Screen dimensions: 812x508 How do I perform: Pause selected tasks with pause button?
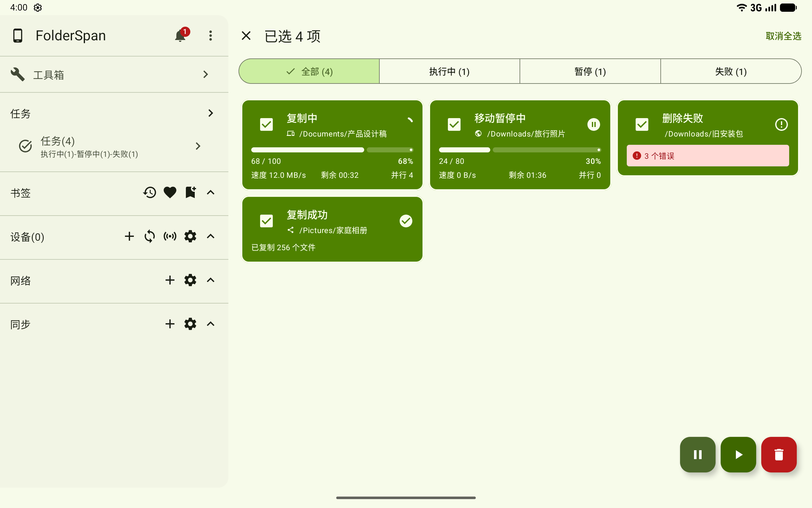click(697, 455)
